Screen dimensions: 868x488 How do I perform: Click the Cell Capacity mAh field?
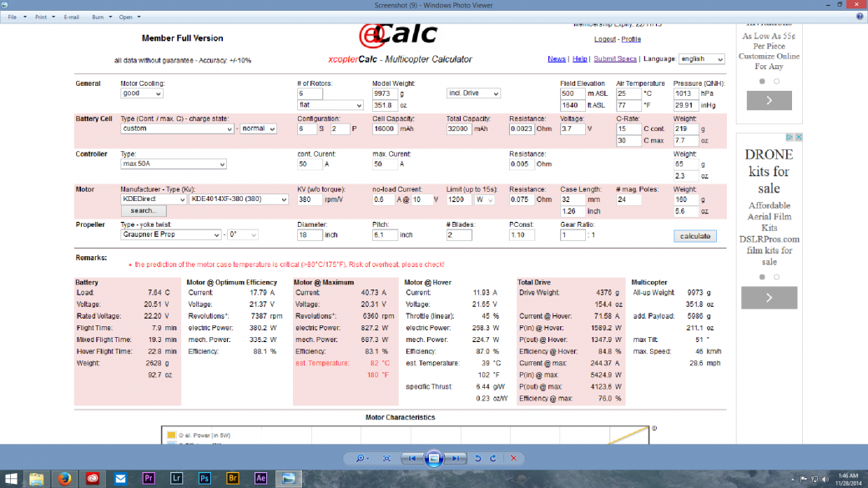click(385, 129)
